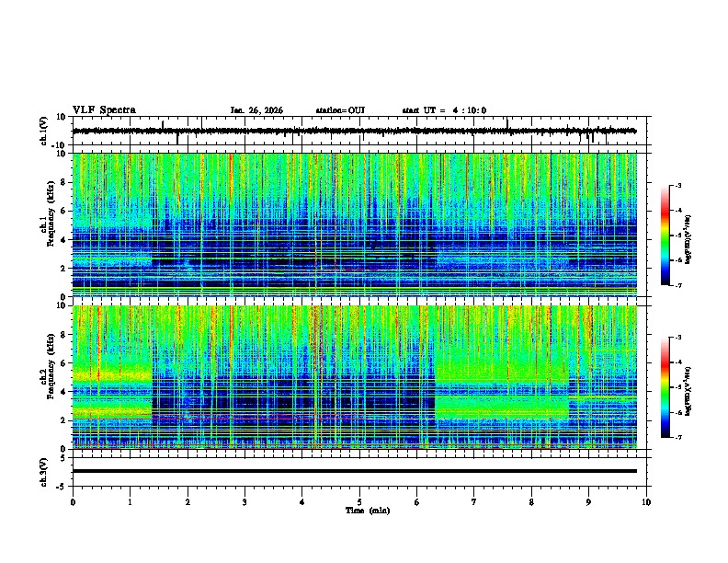Click the time axis tick label 4
Viewport: 728px width, 563px height.
(301, 502)
